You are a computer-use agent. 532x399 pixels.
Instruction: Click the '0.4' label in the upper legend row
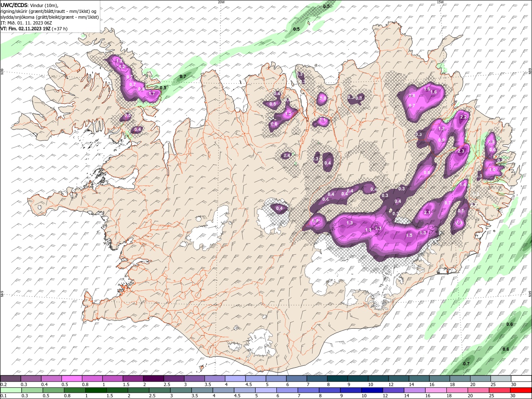[44, 384]
